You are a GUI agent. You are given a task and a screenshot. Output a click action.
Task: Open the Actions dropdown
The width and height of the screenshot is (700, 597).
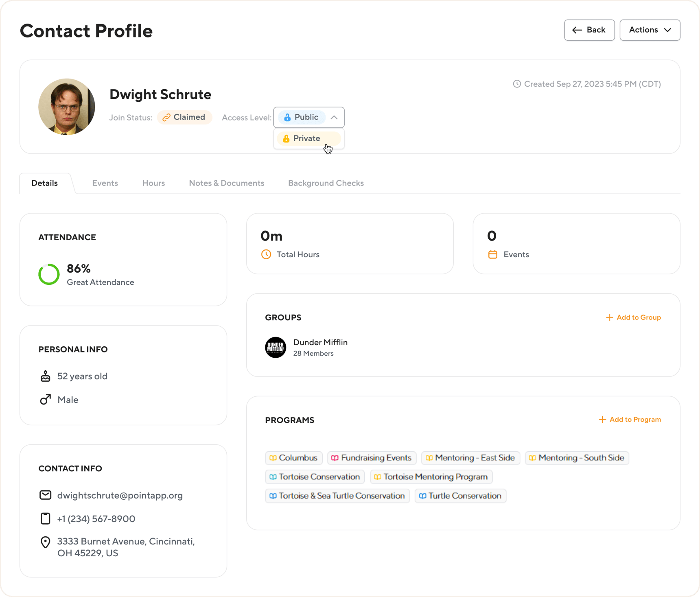click(650, 30)
